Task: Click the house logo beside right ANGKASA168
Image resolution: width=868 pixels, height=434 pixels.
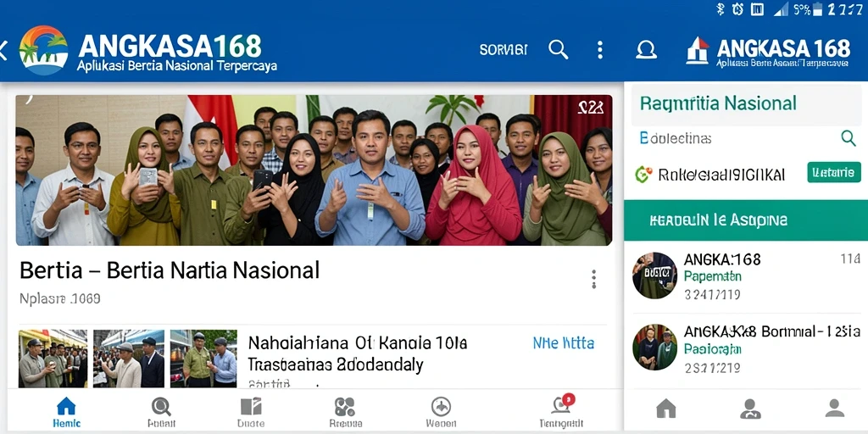Action: pyautogui.click(x=698, y=50)
